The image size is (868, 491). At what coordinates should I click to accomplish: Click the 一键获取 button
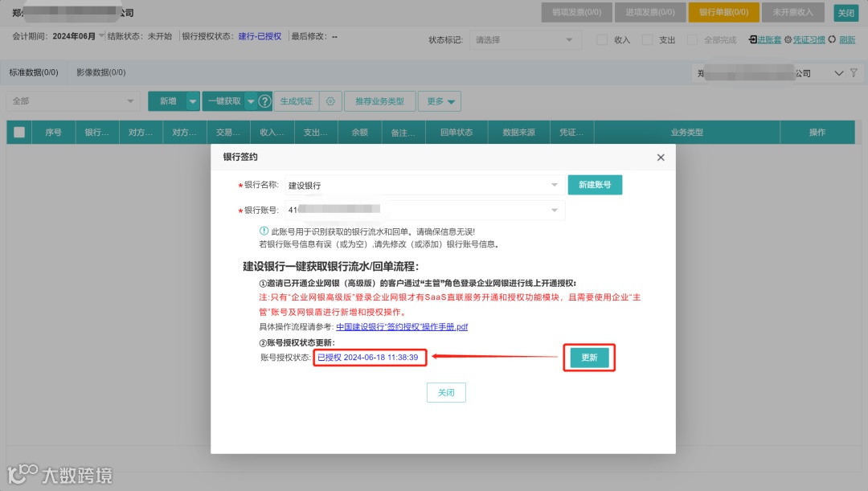pos(224,101)
